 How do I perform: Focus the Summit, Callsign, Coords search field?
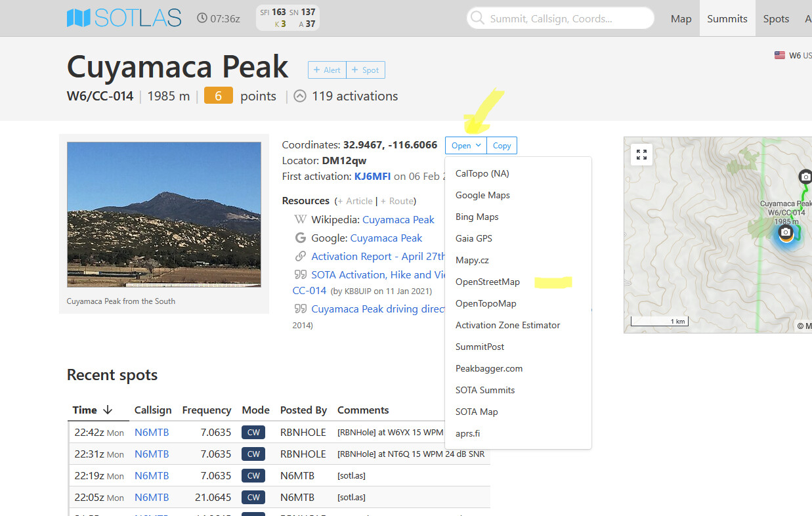pyautogui.click(x=560, y=18)
